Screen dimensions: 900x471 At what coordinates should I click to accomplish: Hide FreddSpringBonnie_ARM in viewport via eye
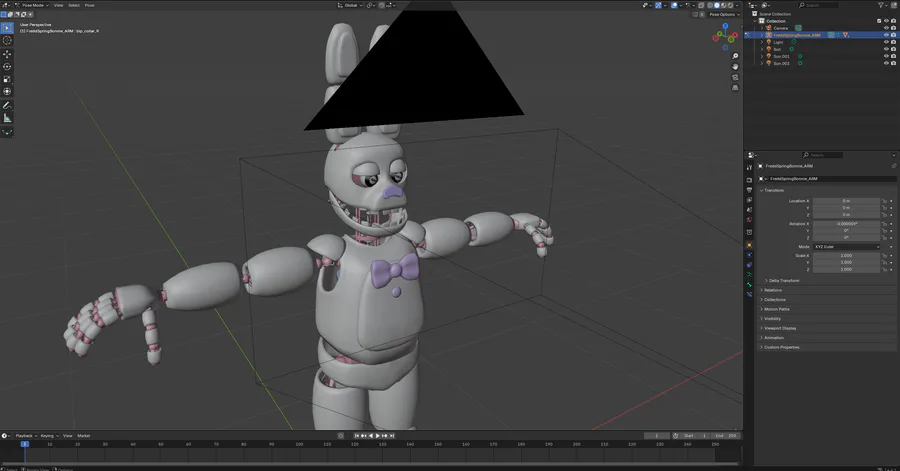886,35
